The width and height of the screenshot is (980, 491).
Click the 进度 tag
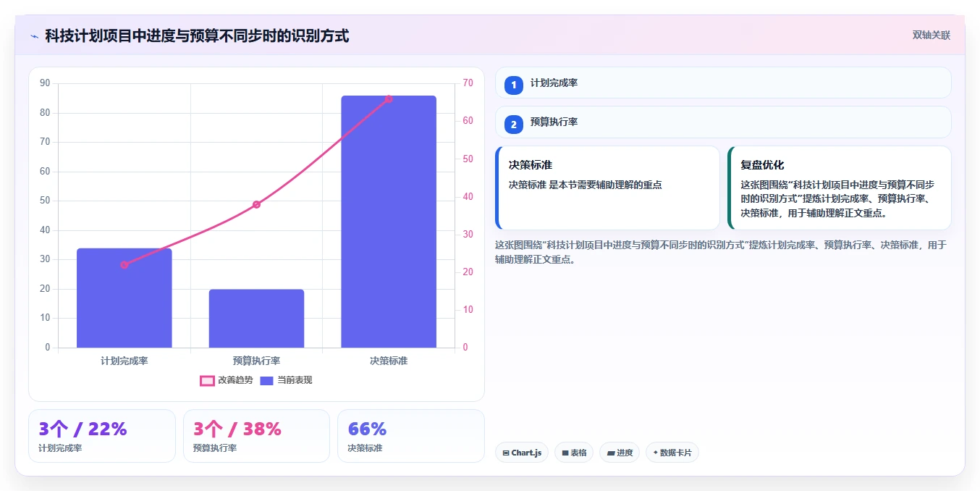click(620, 453)
